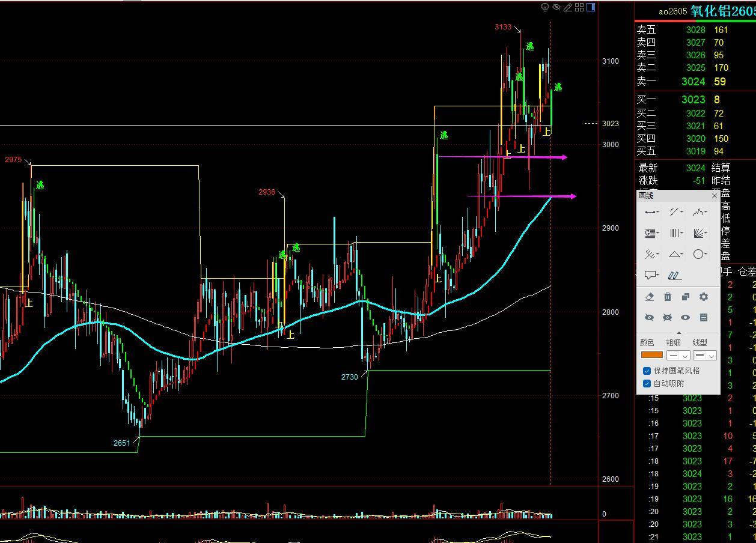The width and height of the screenshot is (756, 543).
Task: Click the pencil draw icon above chart
Action: pos(568,7)
